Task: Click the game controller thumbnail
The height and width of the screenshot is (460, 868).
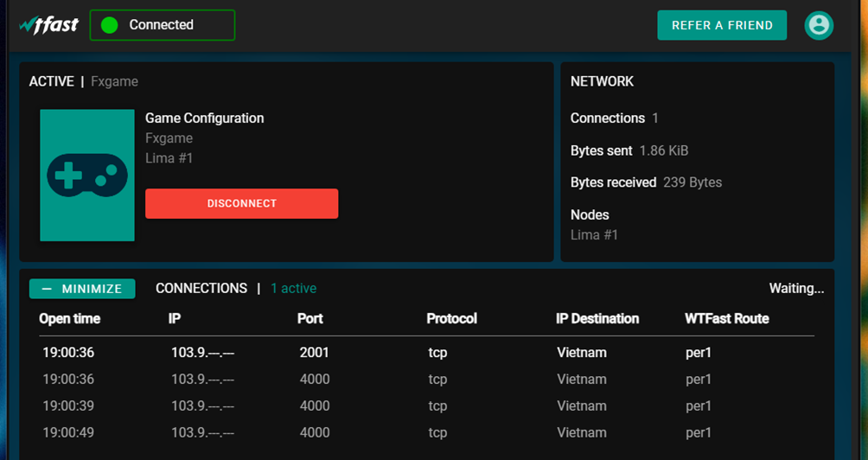Action: click(x=87, y=176)
